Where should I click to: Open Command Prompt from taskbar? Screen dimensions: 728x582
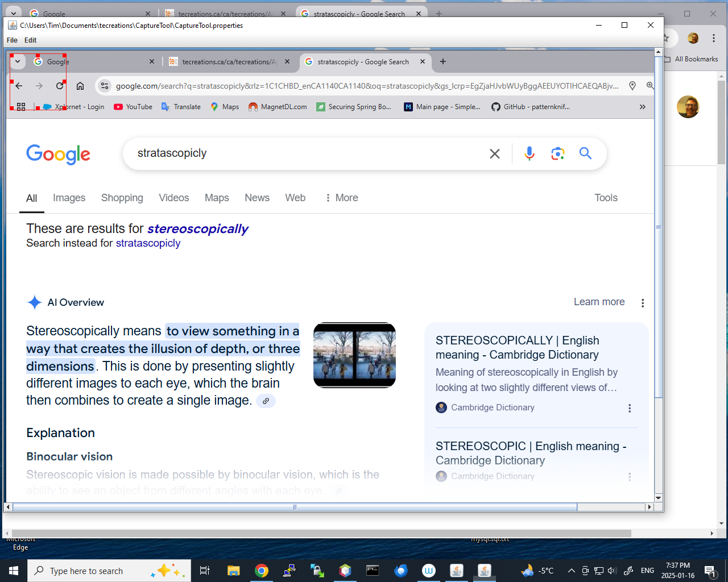pos(373,571)
